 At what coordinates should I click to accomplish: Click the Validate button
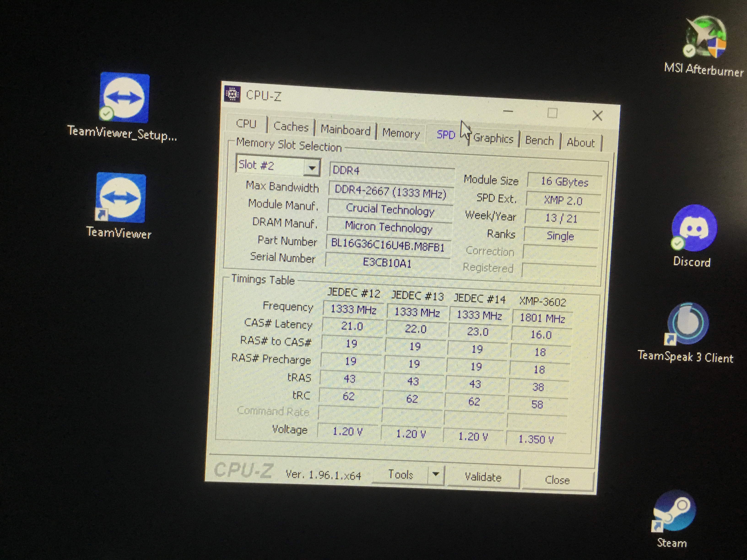click(x=483, y=477)
